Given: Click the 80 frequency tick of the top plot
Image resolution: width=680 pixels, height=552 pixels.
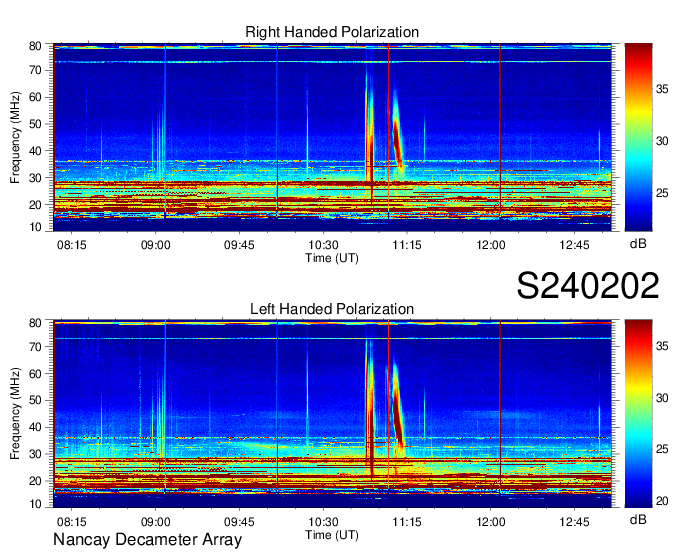Looking at the screenshot, I should [35, 46].
